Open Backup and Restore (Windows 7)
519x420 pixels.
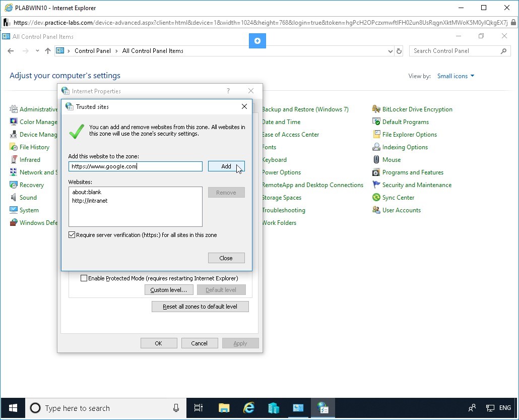(305, 109)
